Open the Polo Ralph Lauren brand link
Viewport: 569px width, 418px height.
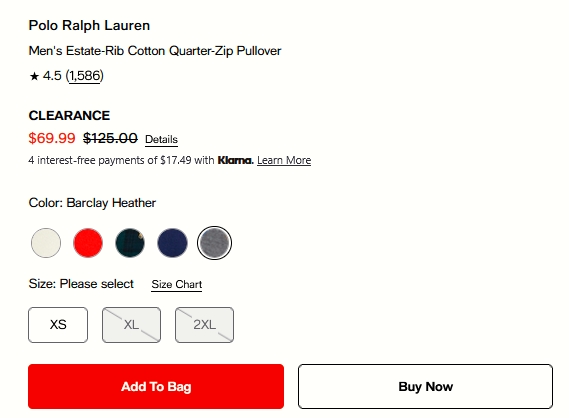[89, 25]
